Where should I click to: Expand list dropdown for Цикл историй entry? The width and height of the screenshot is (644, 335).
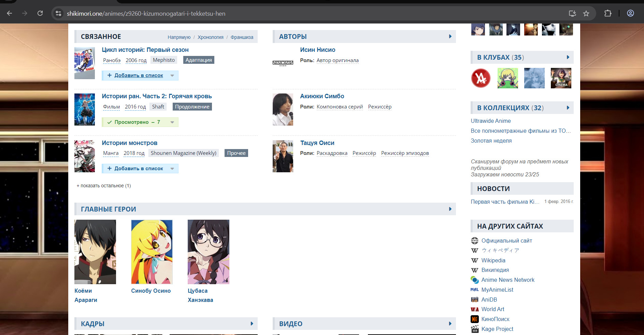click(x=172, y=75)
